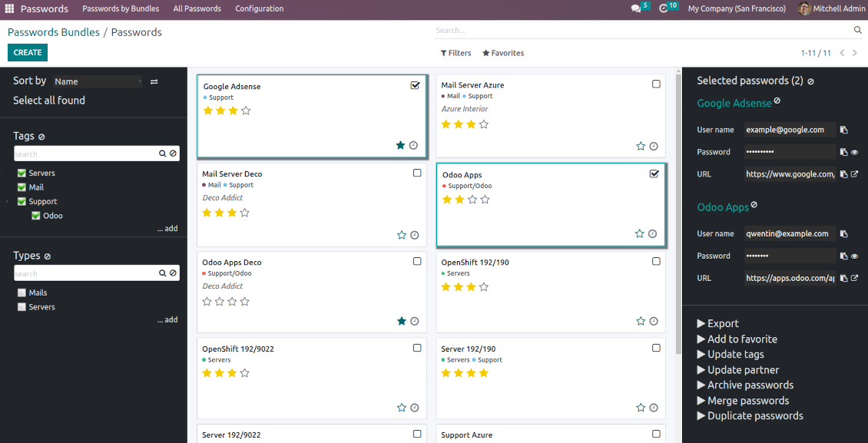The height and width of the screenshot is (443, 868).
Task: Reveal the Google Adsense password with eye icon
Action: pos(855,152)
